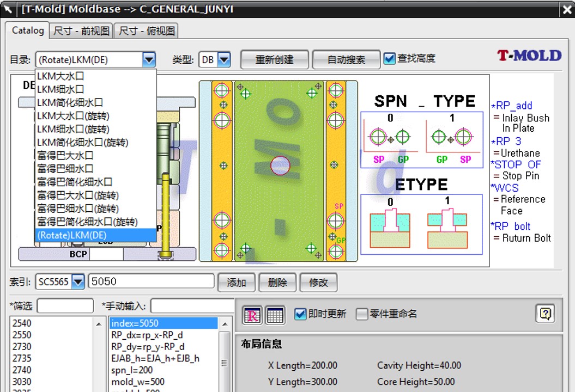The image size is (575, 392).
Task: Open the 类型 DB dropdown
Action: point(224,60)
